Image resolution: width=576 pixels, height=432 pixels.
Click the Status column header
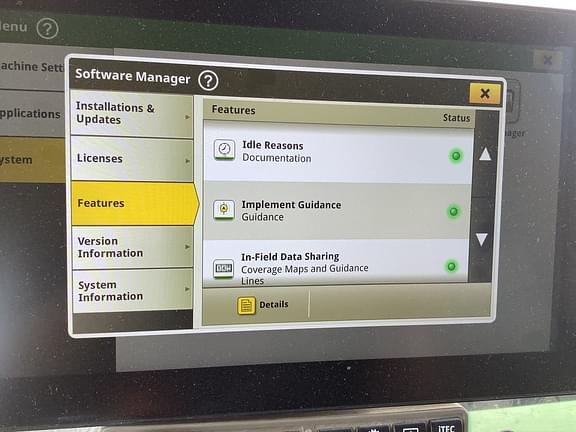[x=456, y=118]
